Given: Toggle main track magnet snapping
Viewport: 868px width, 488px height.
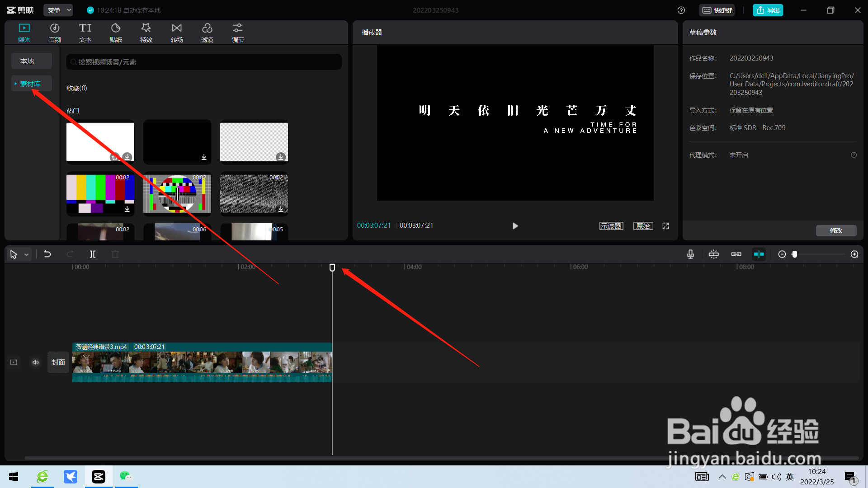Looking at the screenshot, I should point(713,254).
